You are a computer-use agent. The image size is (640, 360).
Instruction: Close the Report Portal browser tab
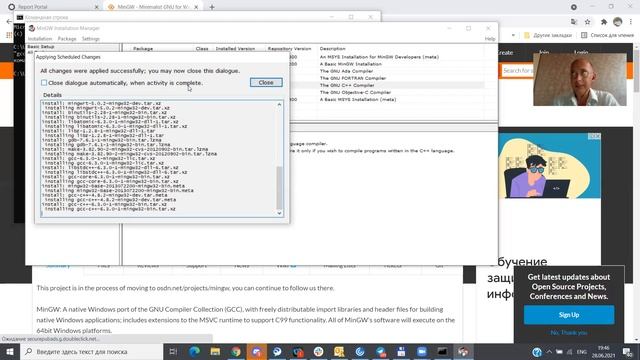tap(97, 7)
